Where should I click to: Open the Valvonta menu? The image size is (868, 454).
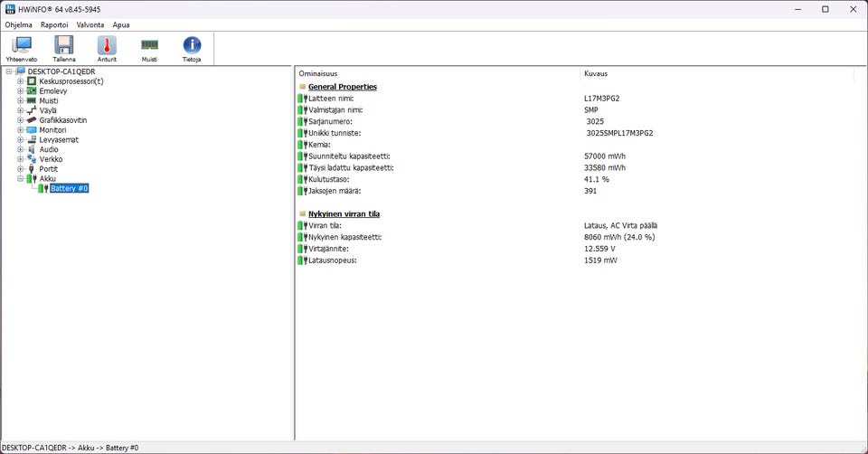coord(90,25)
